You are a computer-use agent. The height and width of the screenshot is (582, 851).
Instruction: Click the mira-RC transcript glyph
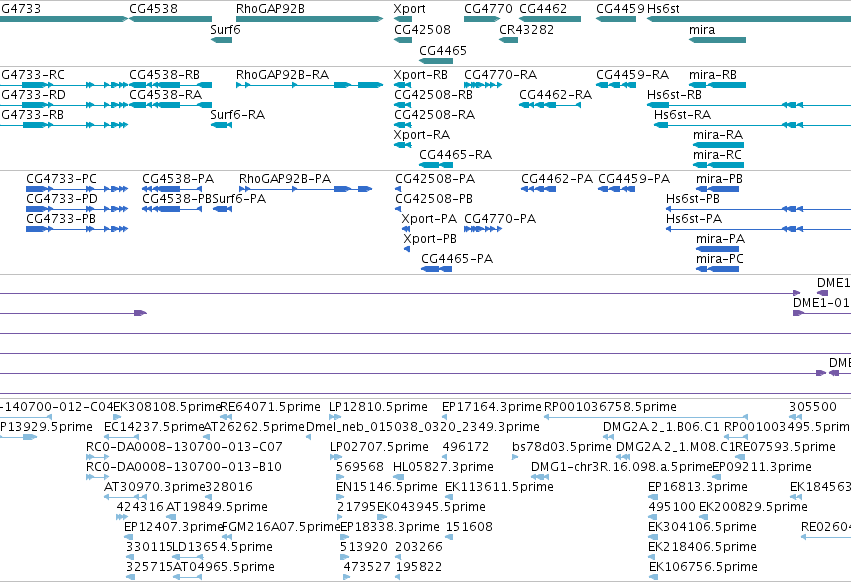[x=719, y=165]
